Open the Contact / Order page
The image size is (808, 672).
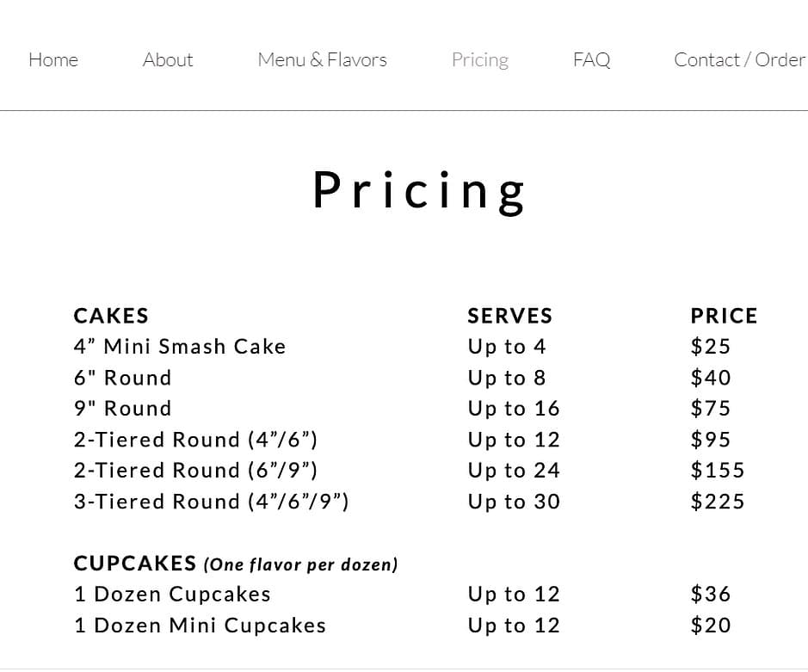click(x=738, y=59)
